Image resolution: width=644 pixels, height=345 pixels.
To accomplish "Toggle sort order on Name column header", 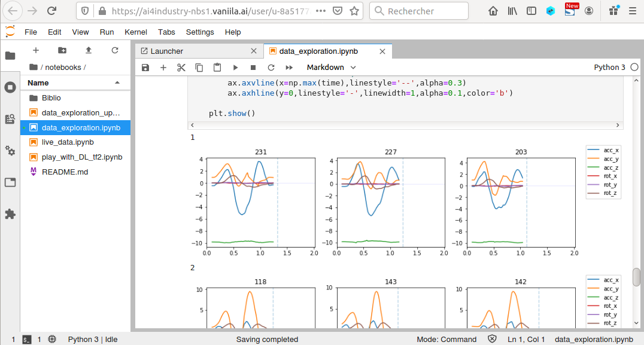I will click(75, 83).
